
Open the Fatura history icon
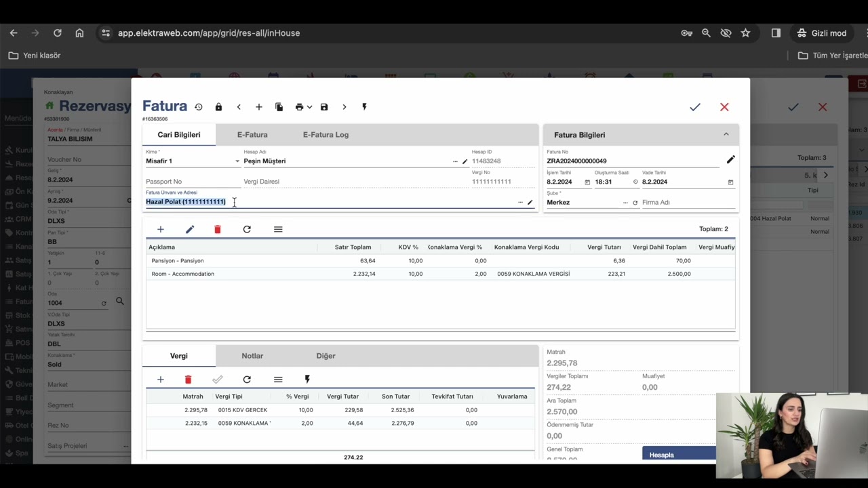coord(199,107)
